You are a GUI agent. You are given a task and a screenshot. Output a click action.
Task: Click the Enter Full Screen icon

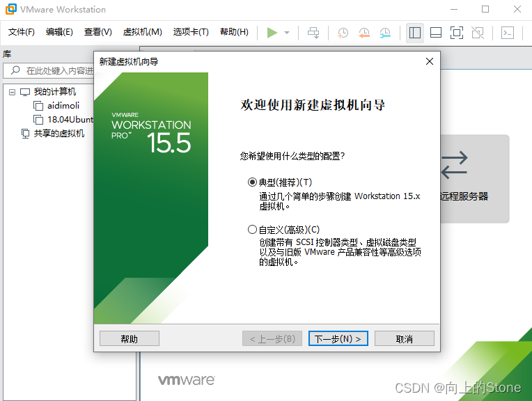pyautogui.click(x=457, y=33)
